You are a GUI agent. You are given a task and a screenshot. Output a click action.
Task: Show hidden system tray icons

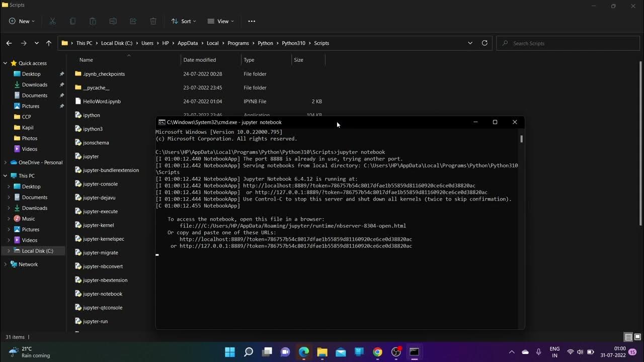coord(512,352)
